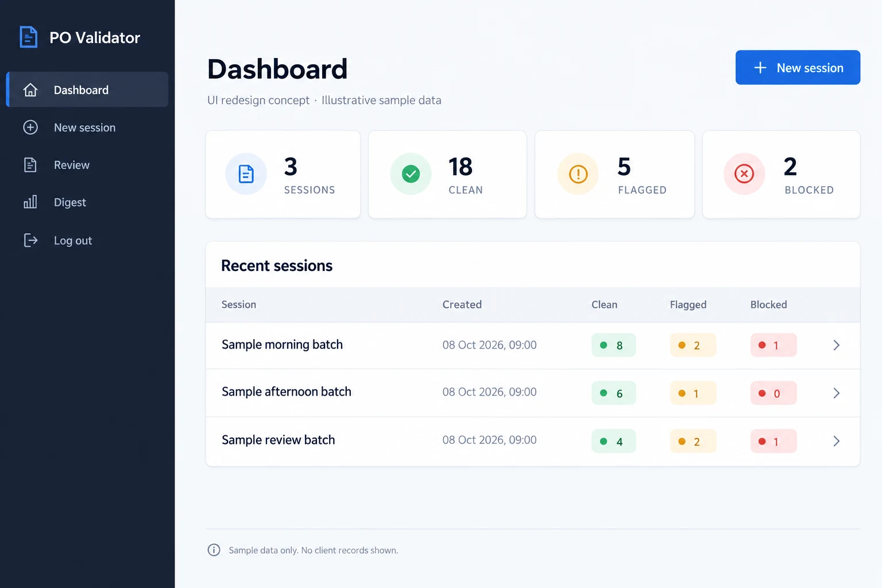Click the green clean badge showing 6
This screenshot has width=882, height=588.
613,393
